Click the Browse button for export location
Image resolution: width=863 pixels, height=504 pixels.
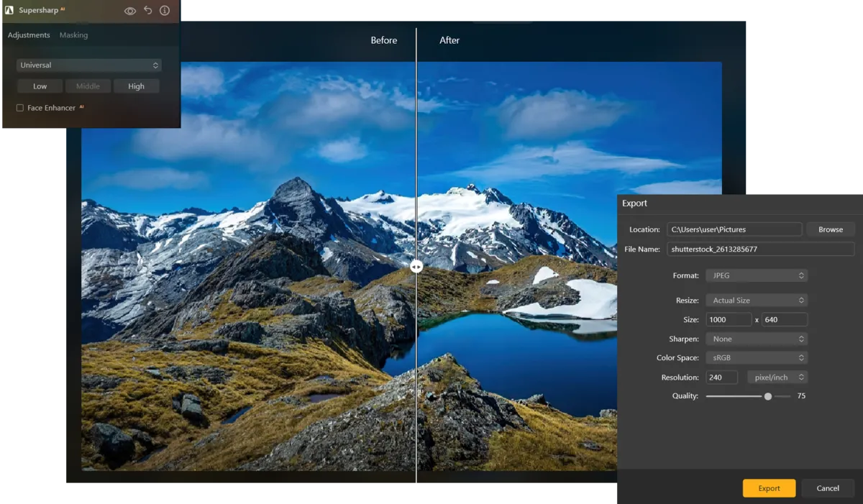click(x=830, y=229)
